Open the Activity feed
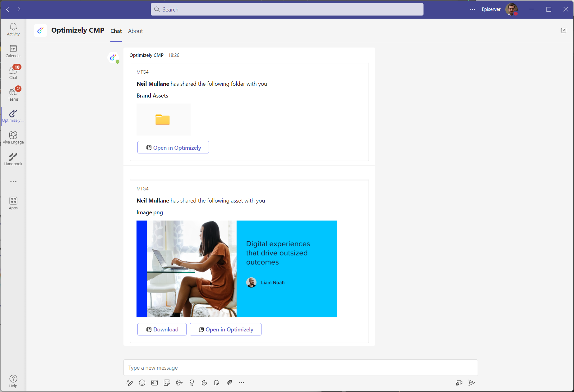This screenshot has width=574, height=392. click(x=13, y=30)
